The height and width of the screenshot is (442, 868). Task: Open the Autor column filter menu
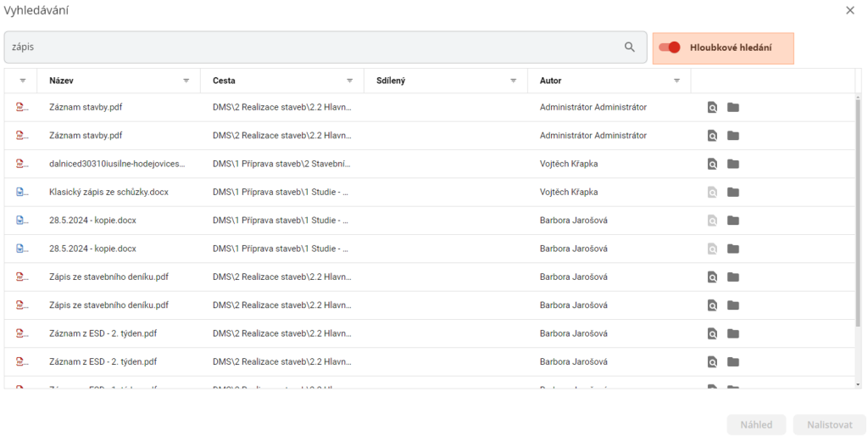pyautogui.click(x=676, y=81)
